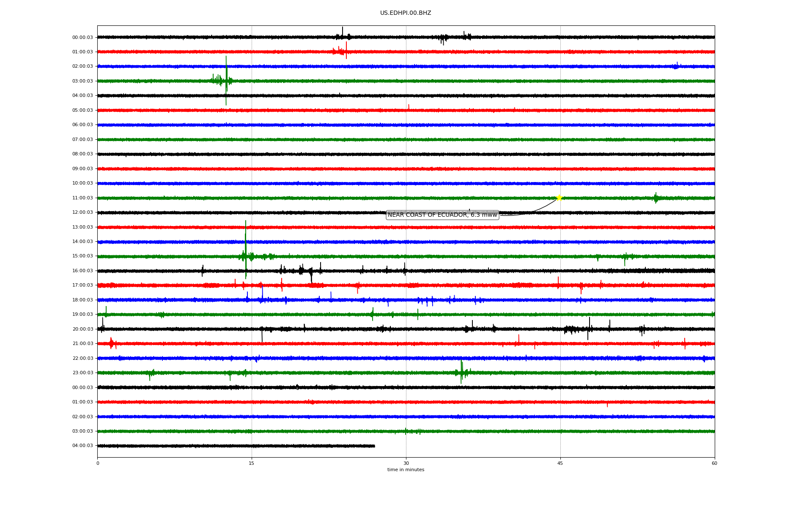Select the 12:00:03 trace label
Viewport: 812px width, 508px height.
82,213
